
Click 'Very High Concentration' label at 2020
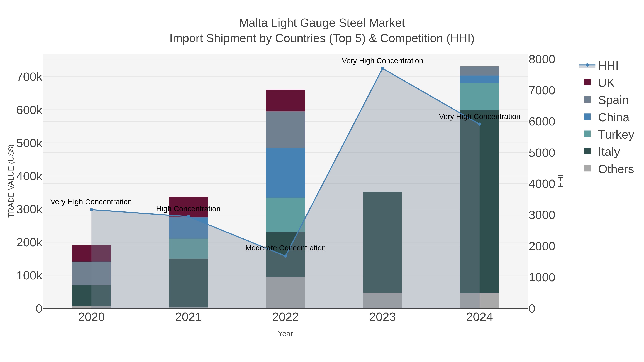91,202
